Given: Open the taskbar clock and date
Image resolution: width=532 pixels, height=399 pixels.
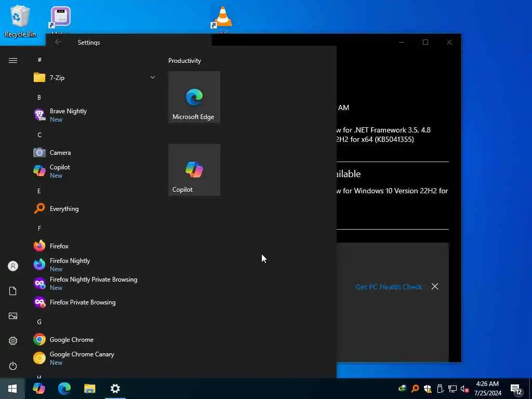Looking at the screenshot, I should point(487,389).
